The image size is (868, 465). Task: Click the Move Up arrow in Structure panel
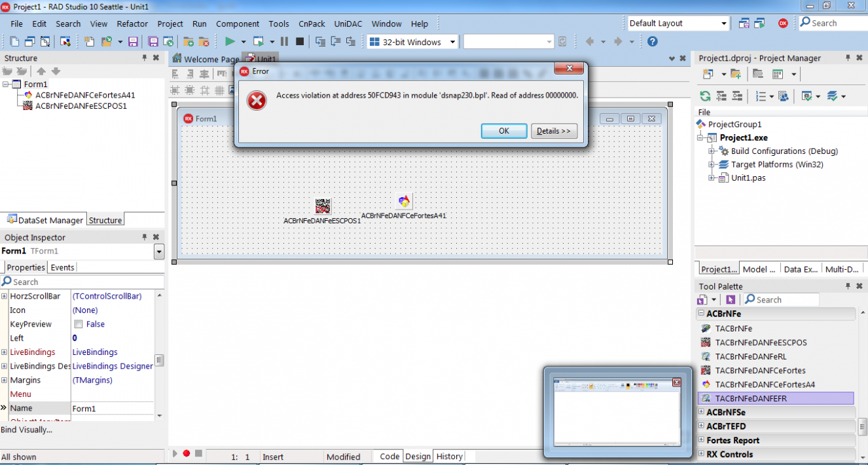pyautogui.click(x=41, y=71)
